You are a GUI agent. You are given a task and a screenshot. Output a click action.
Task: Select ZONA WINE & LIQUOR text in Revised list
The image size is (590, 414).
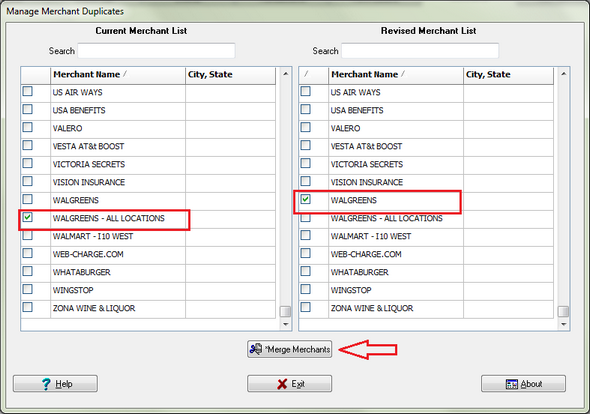[372, 308]
